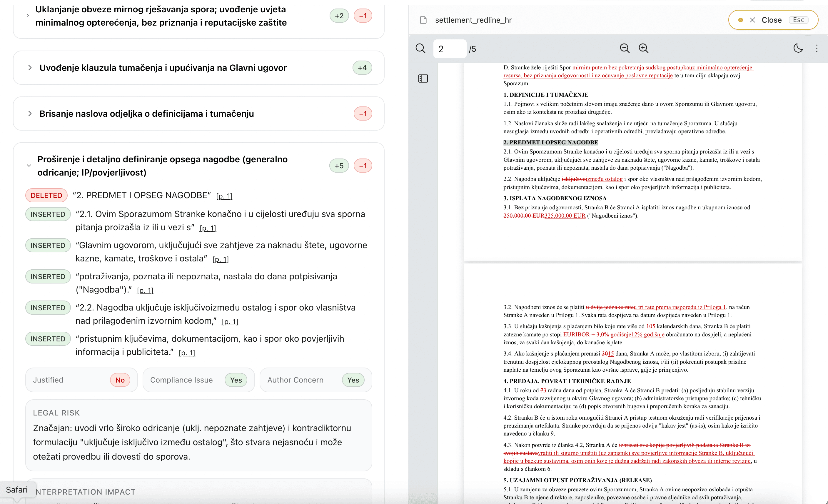Select heading '4. PREDAJA, POVRAT I TEHNIČKE RADNJE'
The width and height of the screenshot is (828, 504).
tap(567, 381)
